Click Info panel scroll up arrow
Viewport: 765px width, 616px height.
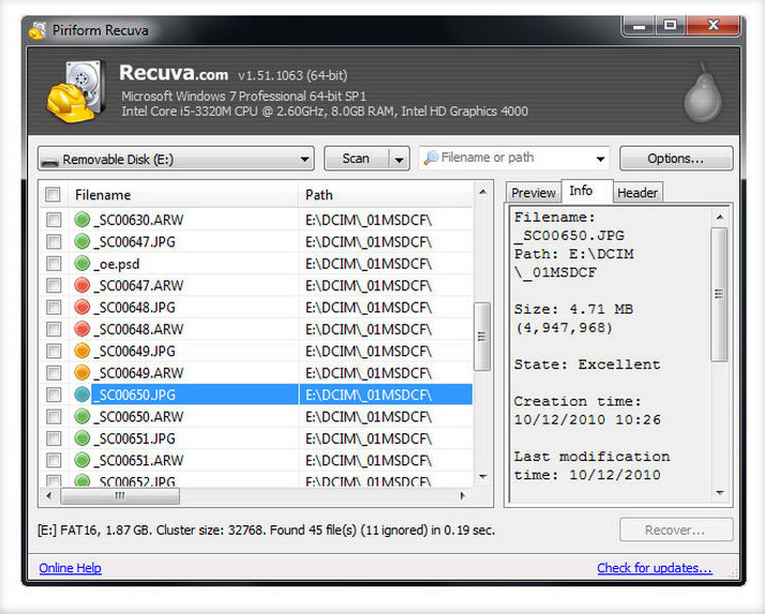720,217
